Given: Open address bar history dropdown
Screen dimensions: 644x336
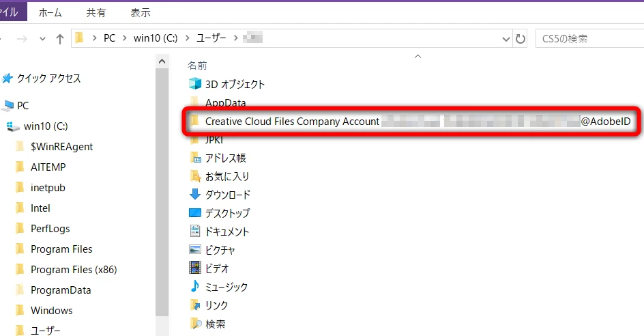Looking at the screenshot, I should (506, 39).
